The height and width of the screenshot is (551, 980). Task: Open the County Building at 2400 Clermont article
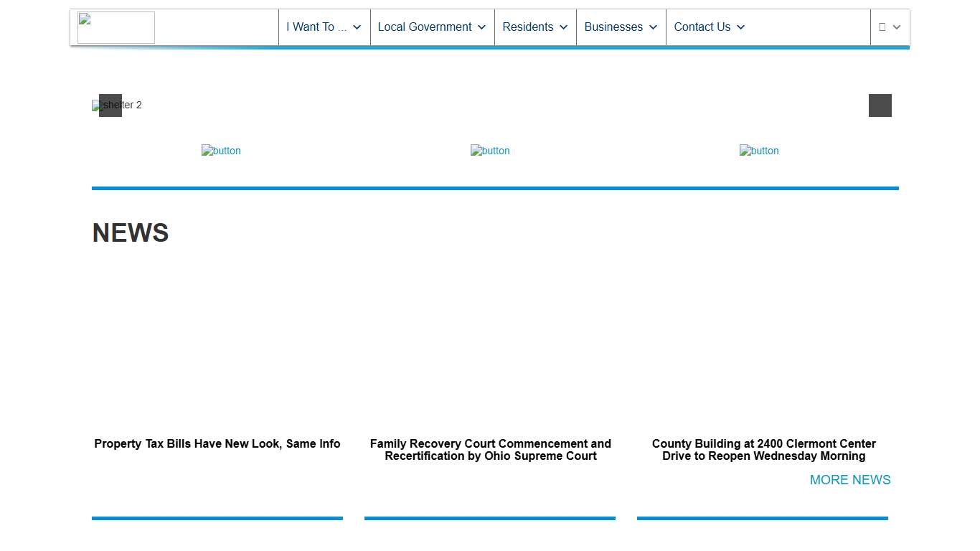click(763, 450)
